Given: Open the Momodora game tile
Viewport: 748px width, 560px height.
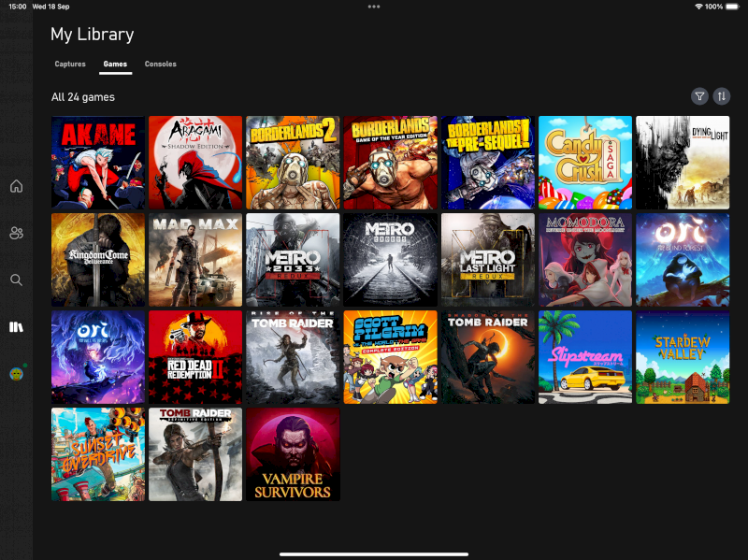Looking at the screenshot, I should (x=585, y=260).
